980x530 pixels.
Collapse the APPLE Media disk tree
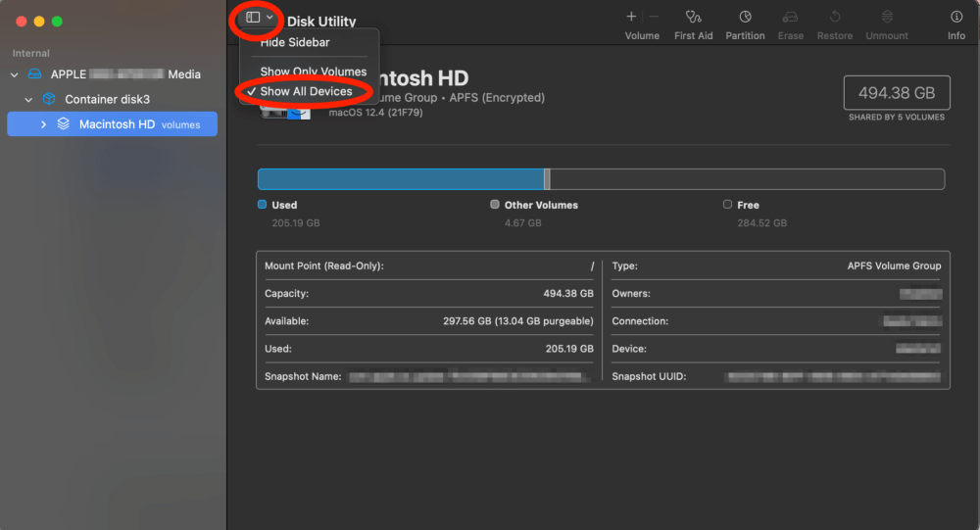pos(15,74)
